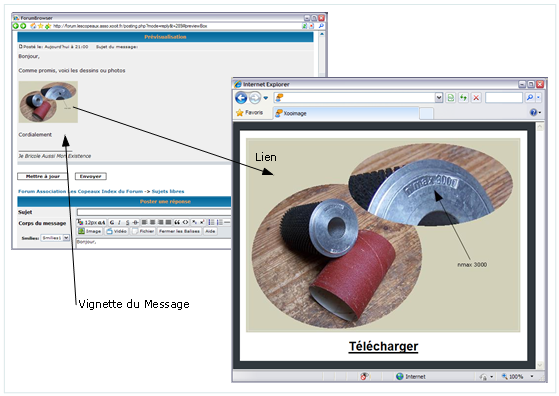Select the Xooimage browser tab
559x396 pixels.
tap(346, 113)
